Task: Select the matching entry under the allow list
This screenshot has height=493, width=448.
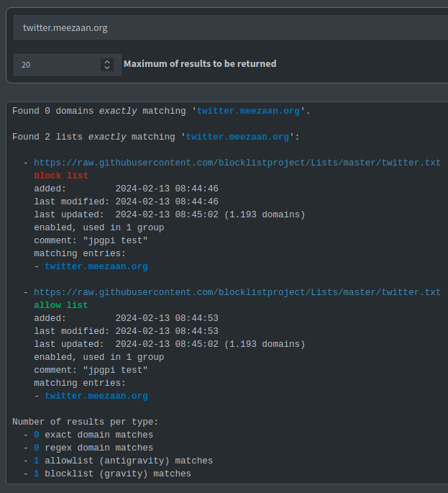Action: (x=96, y=396)
